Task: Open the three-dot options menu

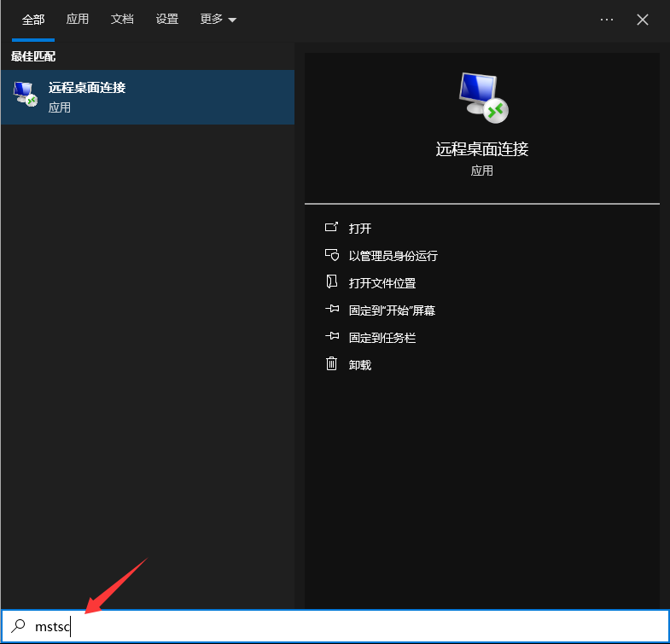Action: (x=607, y=20)
